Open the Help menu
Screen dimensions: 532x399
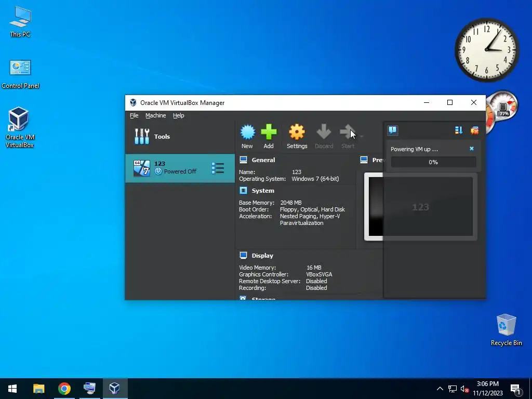179,115
